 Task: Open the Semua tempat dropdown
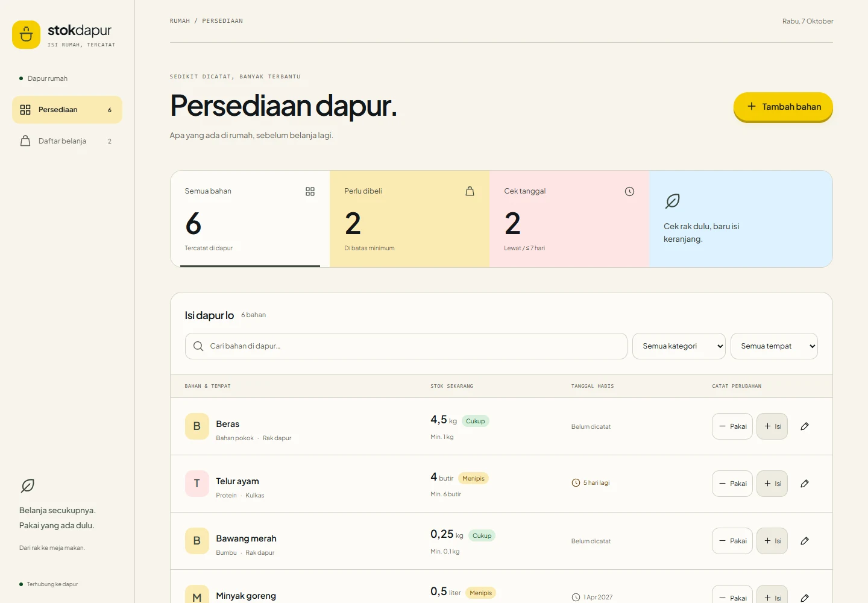point(774,346)
